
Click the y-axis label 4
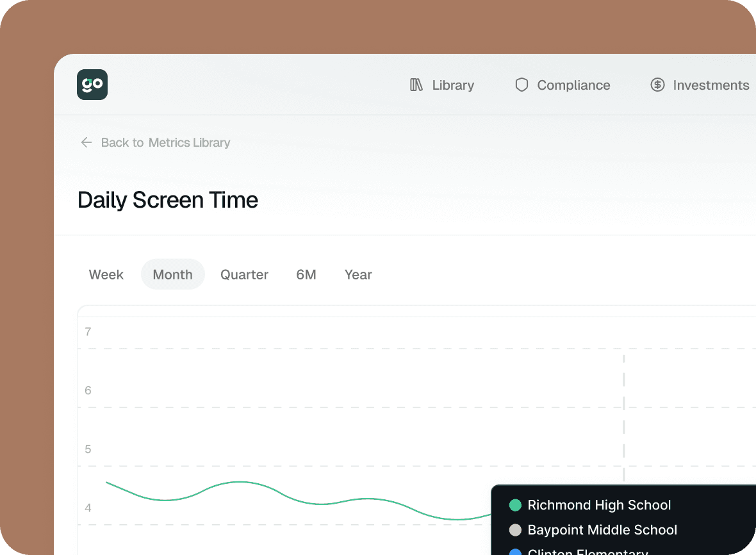88,508
